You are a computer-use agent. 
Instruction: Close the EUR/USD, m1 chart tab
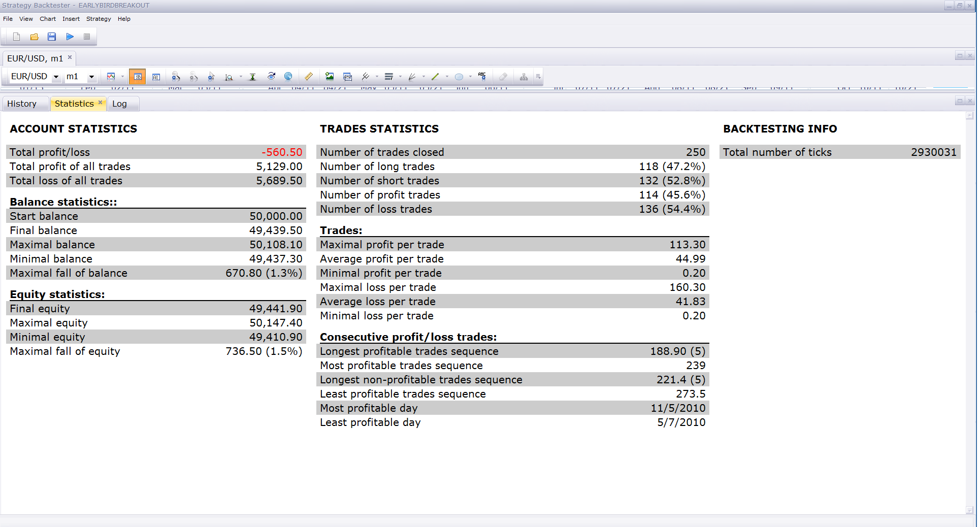coord(70,57)
